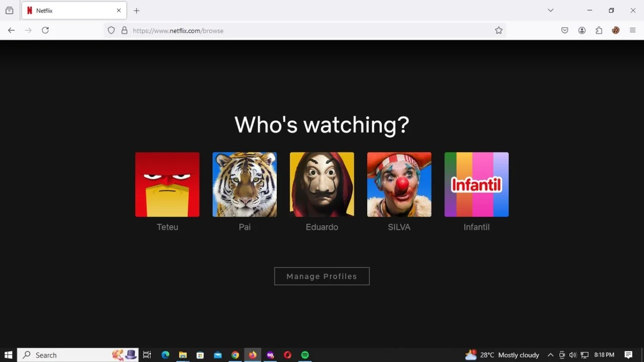Viewport: 644px width, 362px height.
Task: Open the weather widget showing 28°C
Action: tap(502, 355)
